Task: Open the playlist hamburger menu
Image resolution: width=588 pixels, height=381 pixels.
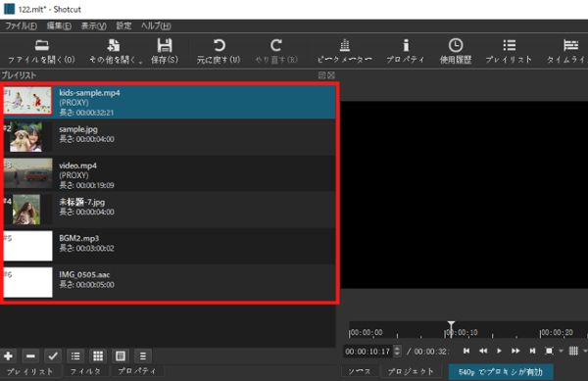Action: coord(143,356)
